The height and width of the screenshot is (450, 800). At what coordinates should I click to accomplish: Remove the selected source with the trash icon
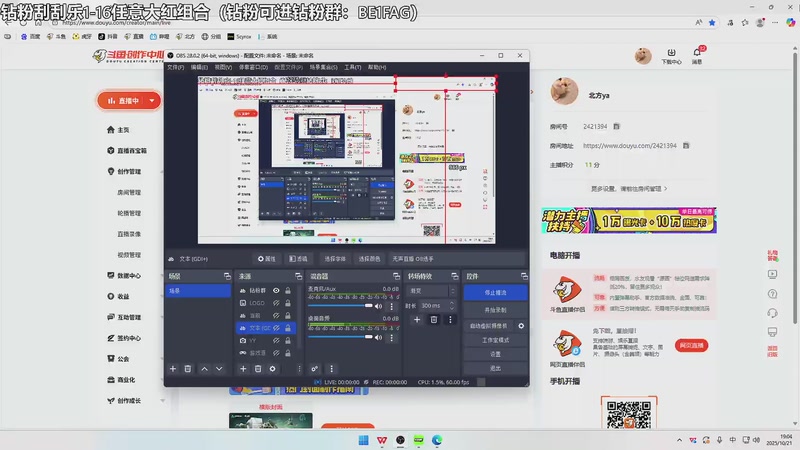point(258,368)
